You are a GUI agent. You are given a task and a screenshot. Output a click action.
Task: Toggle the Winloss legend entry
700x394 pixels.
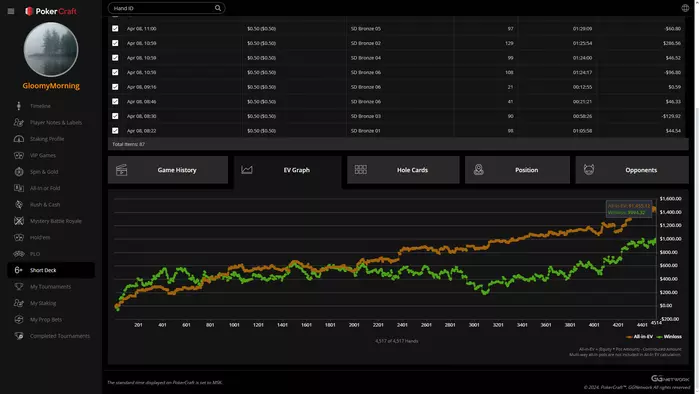669,337
